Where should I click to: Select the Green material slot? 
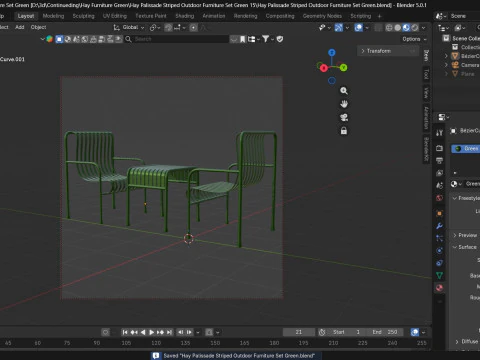click(x=466, y=149)
